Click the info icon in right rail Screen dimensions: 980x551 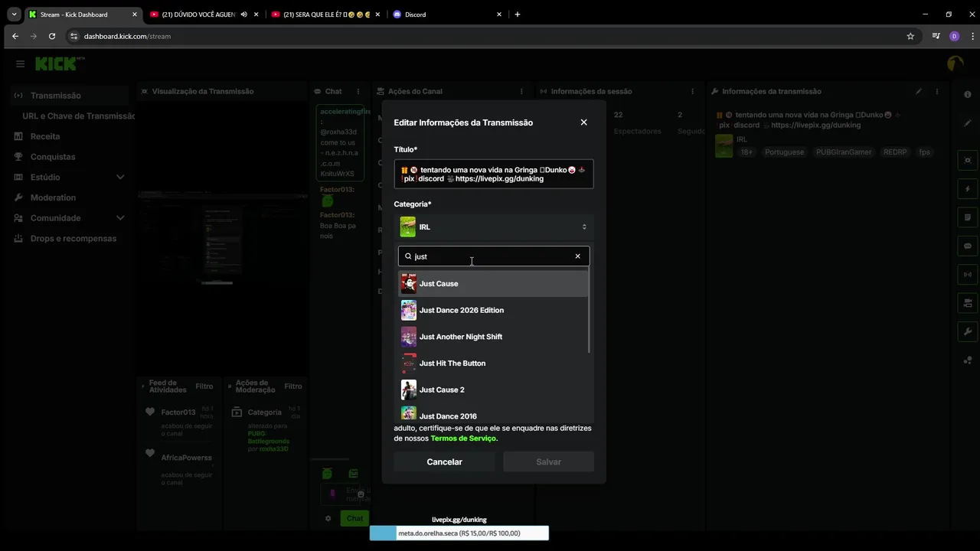coord(968,94)
